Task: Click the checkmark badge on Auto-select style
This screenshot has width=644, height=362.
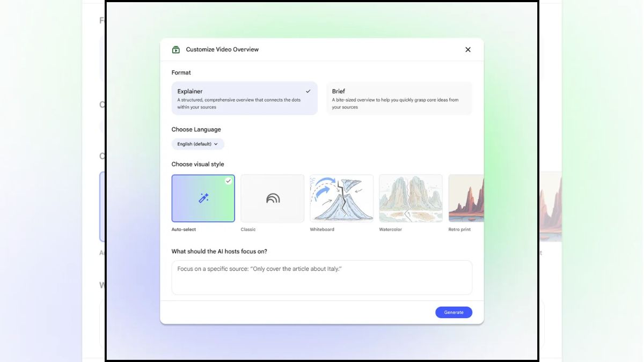Action: [x=229, y=181]
